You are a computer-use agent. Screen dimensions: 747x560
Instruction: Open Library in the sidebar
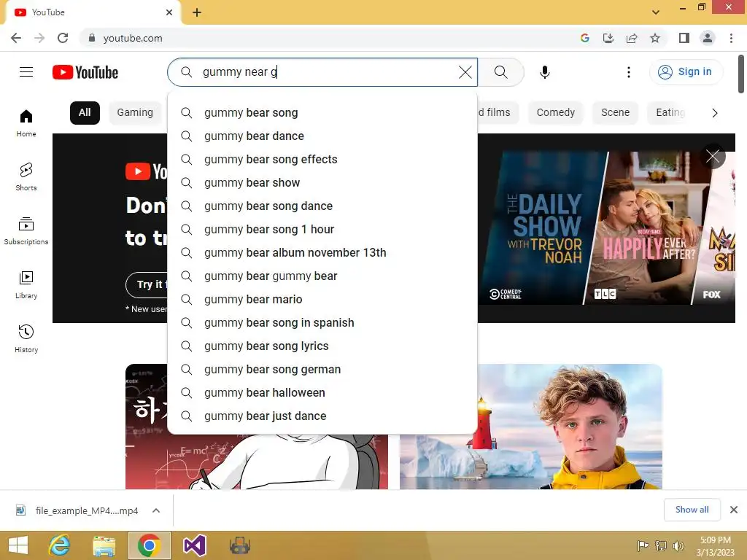pyautogui.click(x=26, y=285)
